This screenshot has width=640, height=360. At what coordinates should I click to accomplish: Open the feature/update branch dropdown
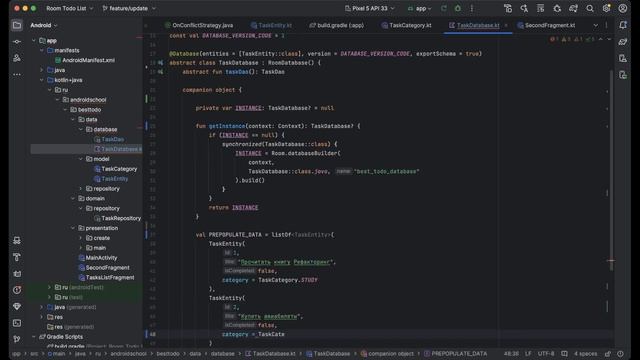coord(129,8)
